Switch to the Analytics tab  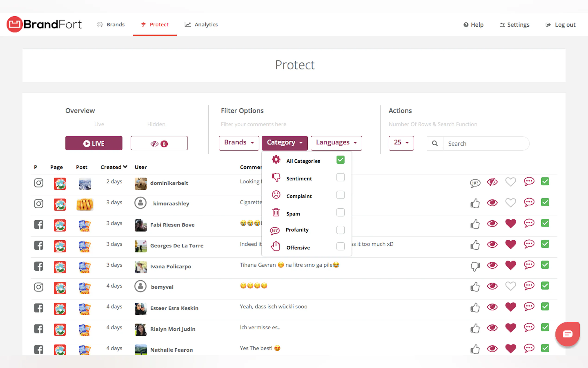(x=201, y=25)
